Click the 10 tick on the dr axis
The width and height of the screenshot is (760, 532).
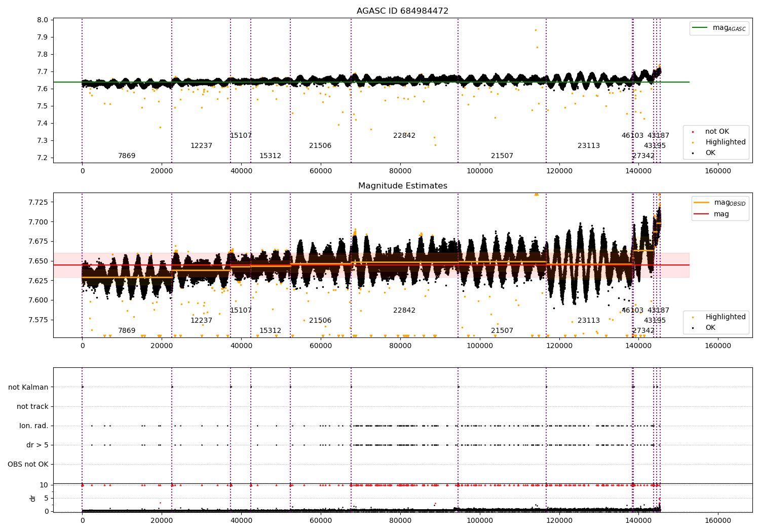click(44, 485)
